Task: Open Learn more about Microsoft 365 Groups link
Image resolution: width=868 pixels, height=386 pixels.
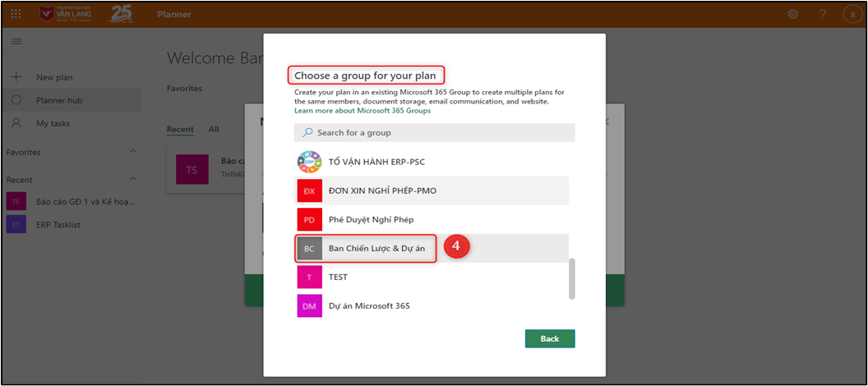Action: [x=362, y=111]
